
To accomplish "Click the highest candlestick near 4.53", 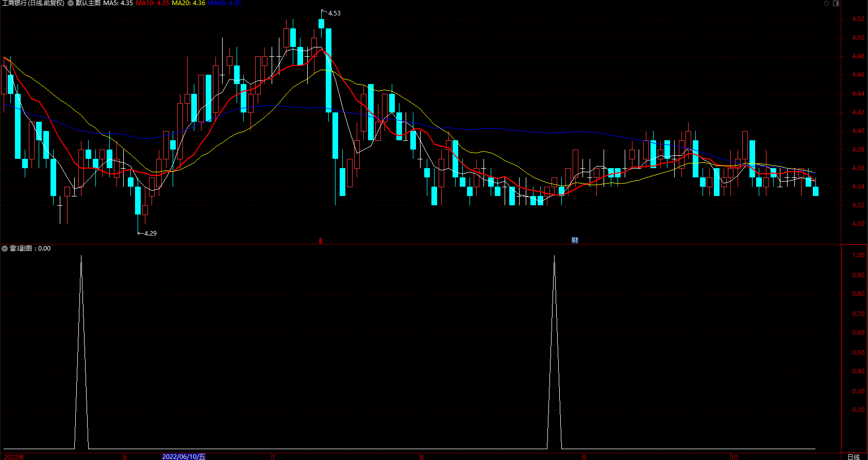I will coord(322,24).
